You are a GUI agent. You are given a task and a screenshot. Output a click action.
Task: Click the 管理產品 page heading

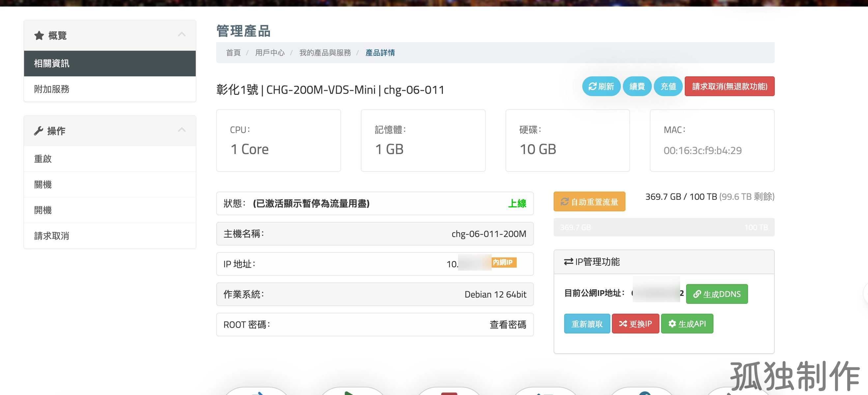pos(243,31)
